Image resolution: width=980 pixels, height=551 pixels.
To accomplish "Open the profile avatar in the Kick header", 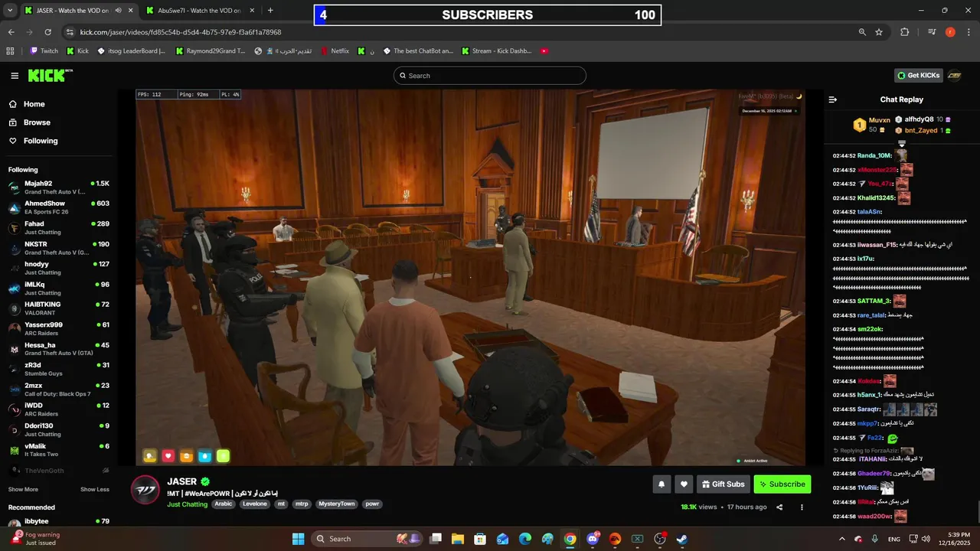I will pyautogui.click(x=954, y=75).
